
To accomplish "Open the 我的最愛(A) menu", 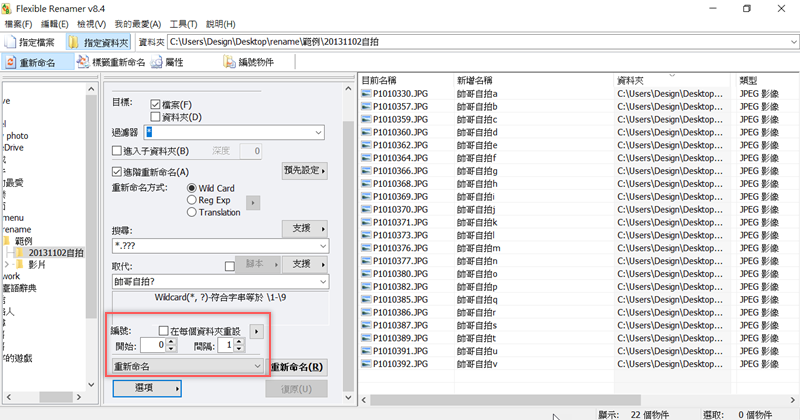I will [x=137, y=24].
